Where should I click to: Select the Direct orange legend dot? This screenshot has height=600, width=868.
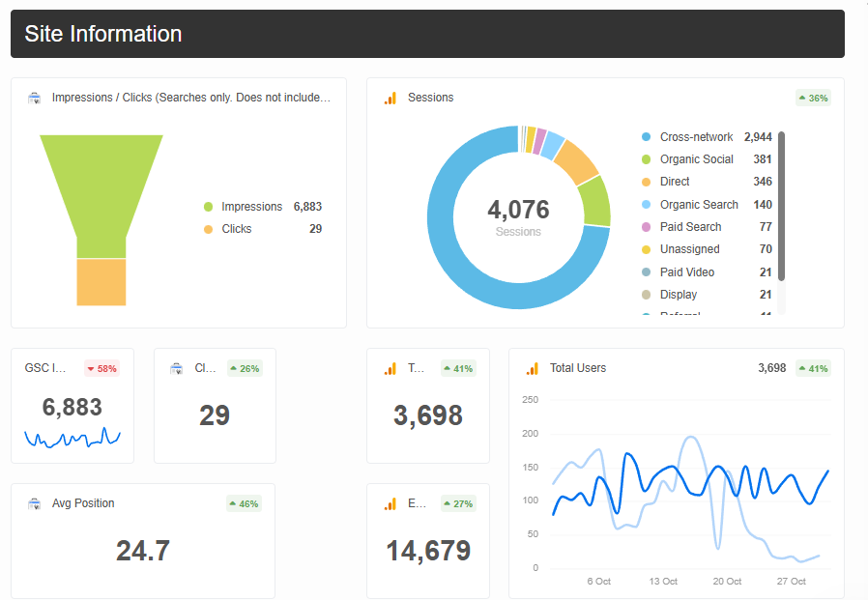pyautogui.click(x=646, y=182)
